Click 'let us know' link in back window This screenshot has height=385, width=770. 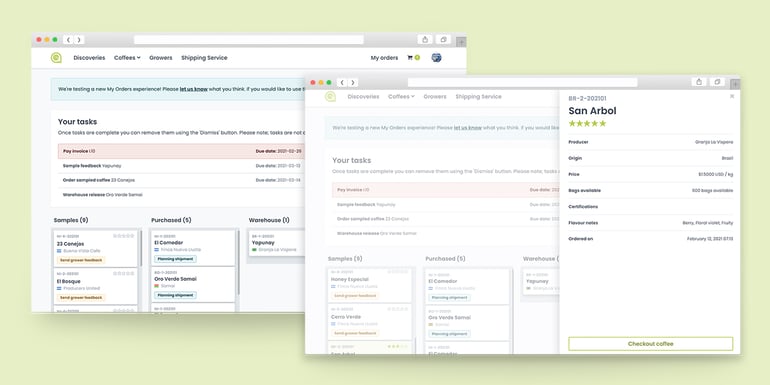(x=193, y=89)
